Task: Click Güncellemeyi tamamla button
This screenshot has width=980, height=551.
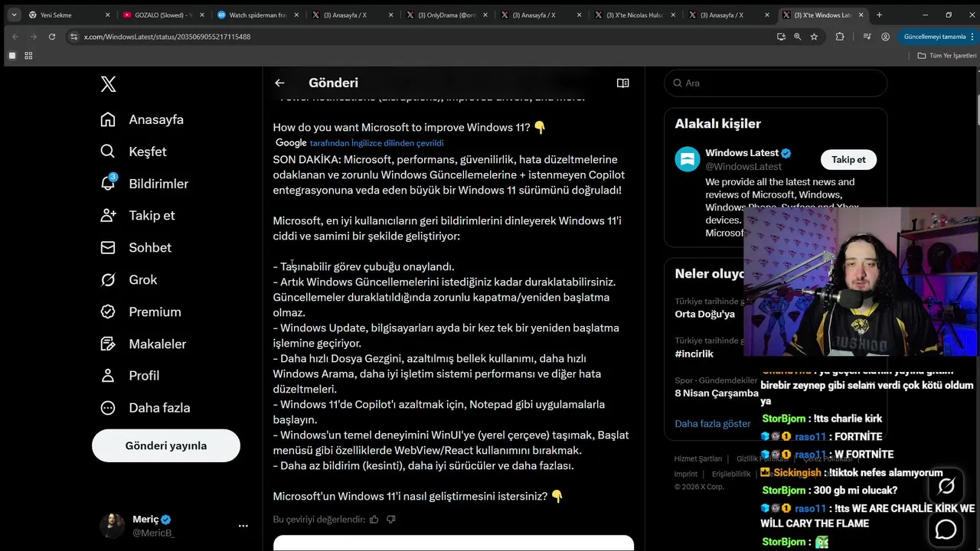Action: coord(935,36)
